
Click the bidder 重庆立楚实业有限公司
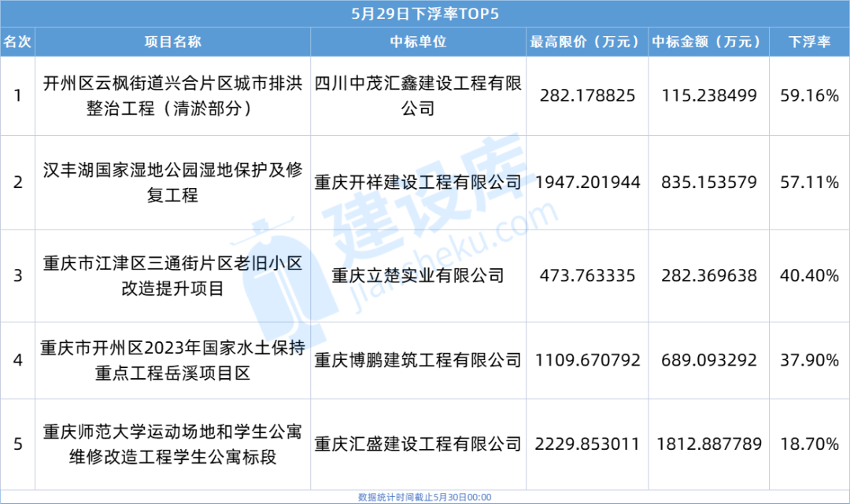point(418,275)
